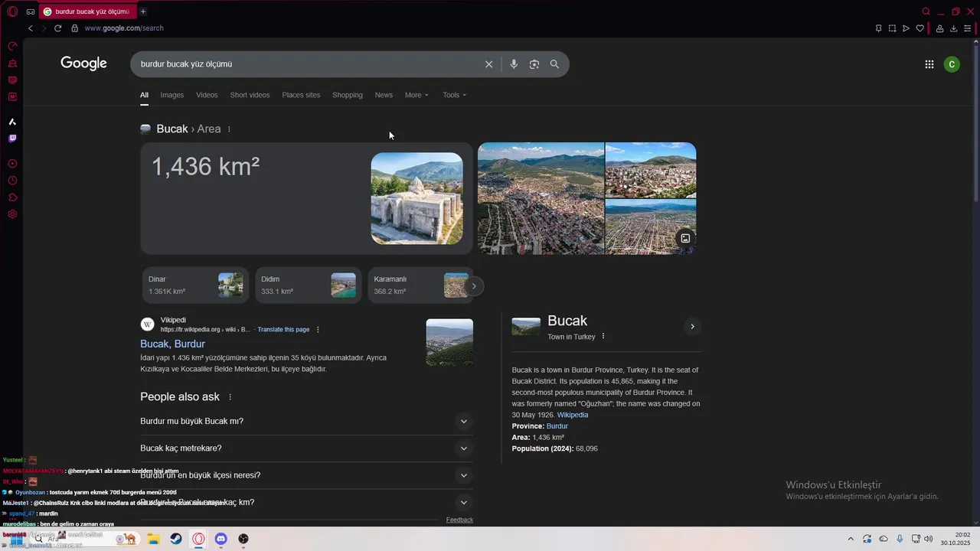Viewport: 980px width, 551px height.
Task: Open the Twitch icon in sidebar
Action: pos(12,139)
